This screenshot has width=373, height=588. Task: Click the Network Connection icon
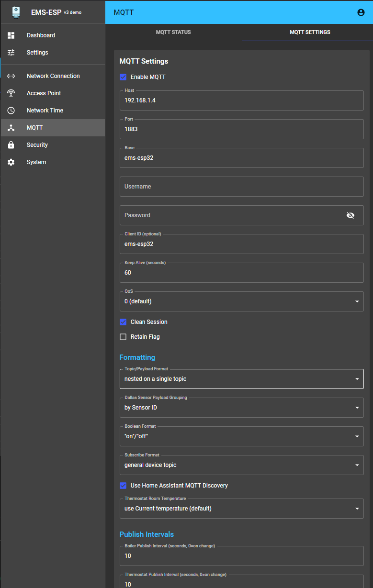tap(11, 76)
